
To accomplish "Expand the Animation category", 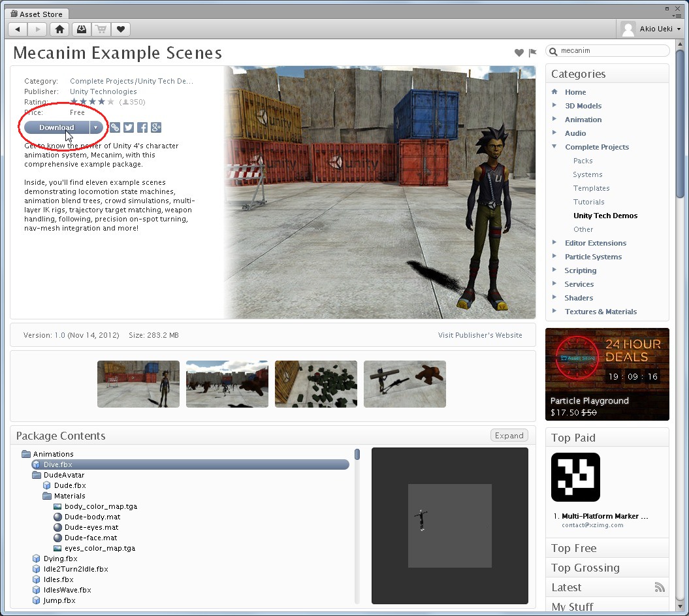I will [x=554, y=119].
